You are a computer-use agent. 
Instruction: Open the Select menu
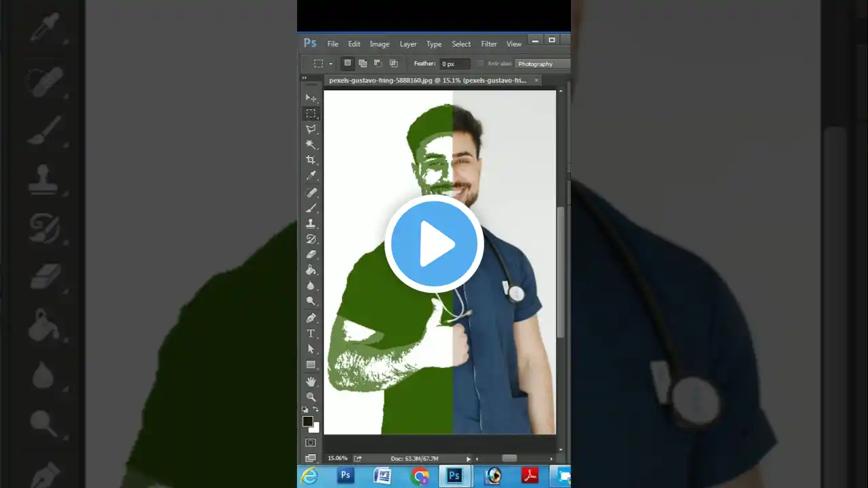(461, 44)
